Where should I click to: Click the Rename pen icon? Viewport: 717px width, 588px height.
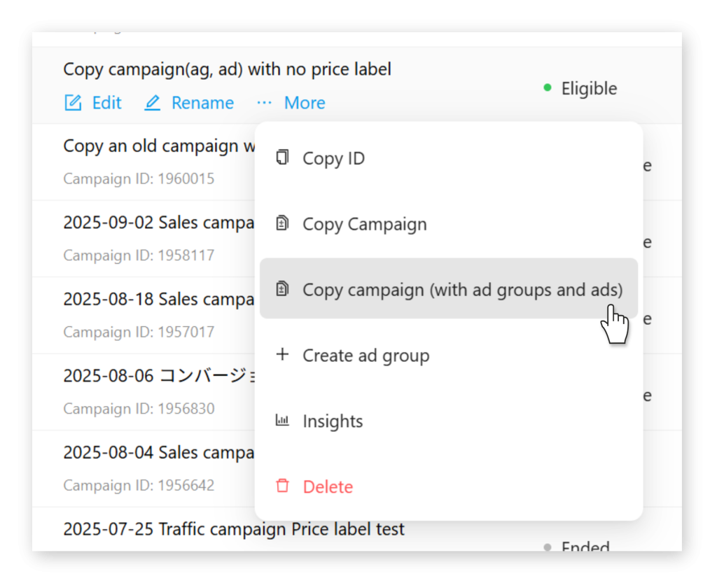152,103
